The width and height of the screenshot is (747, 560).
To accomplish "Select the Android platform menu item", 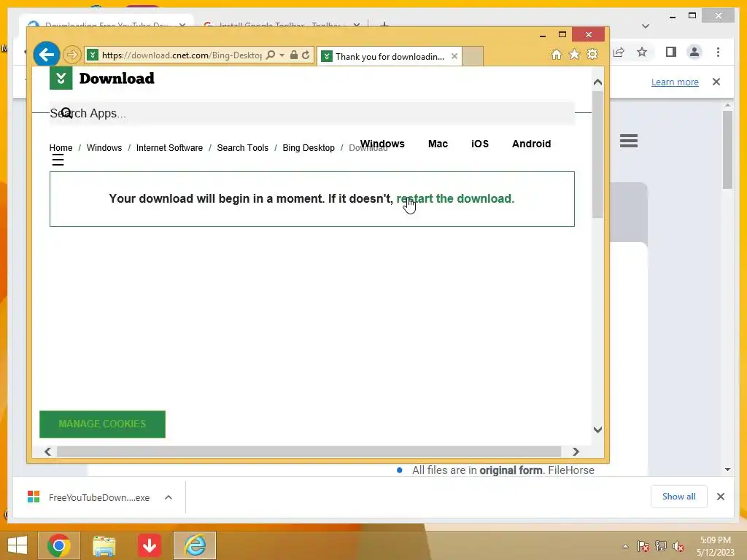I will pyautogui.click(x=531, y=144).
